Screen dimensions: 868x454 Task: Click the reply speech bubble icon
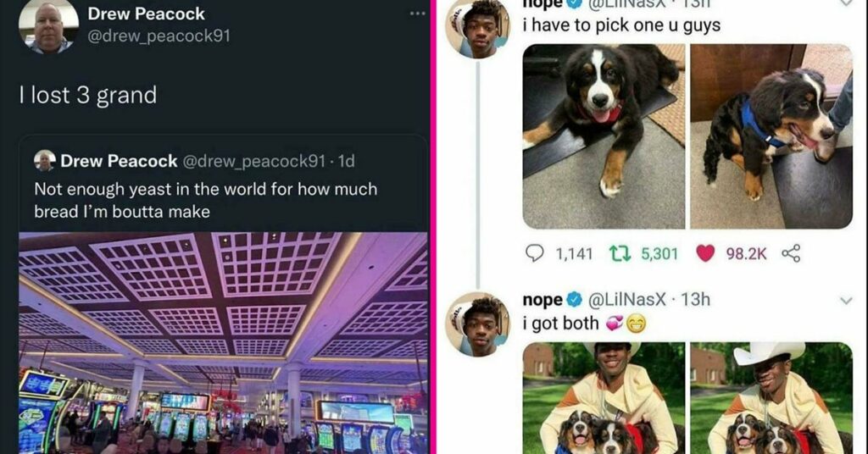[x=534, y=253]
